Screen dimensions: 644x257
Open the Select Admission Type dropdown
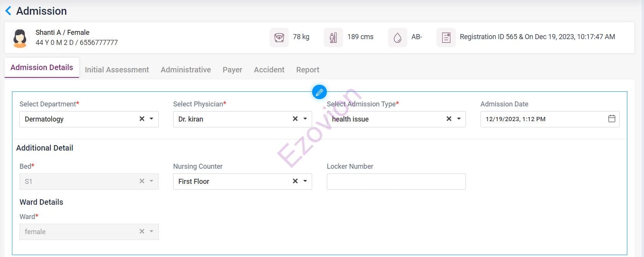pos(459,119)
